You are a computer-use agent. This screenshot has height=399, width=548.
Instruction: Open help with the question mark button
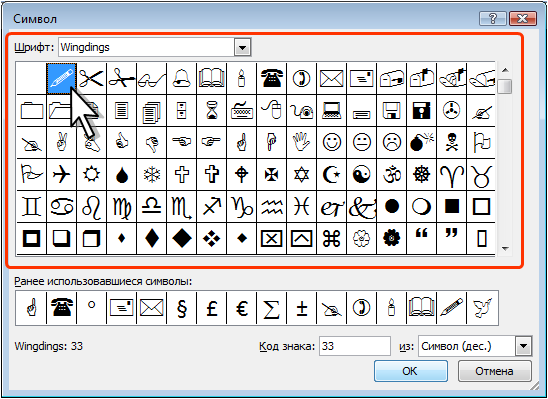pyautogui.click(x=492, y=18)
